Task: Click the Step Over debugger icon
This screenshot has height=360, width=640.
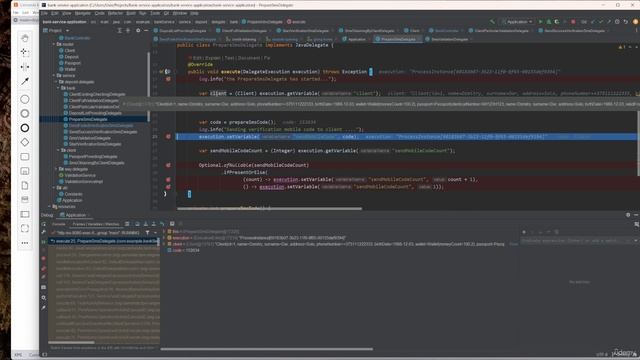Action: tap(137, 224)
